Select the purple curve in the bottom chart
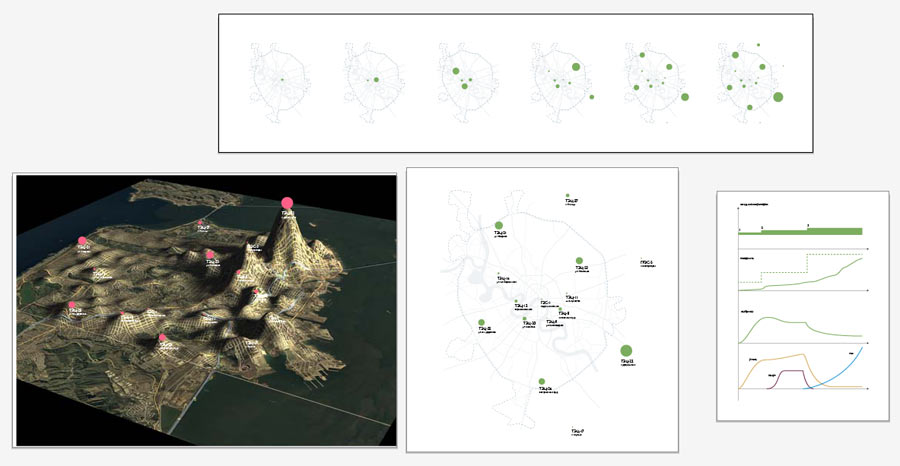 789,371
